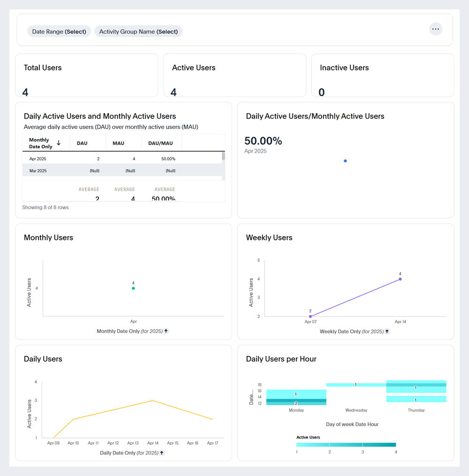Click Monday heatmap cell with value 2

coord(296,401)
